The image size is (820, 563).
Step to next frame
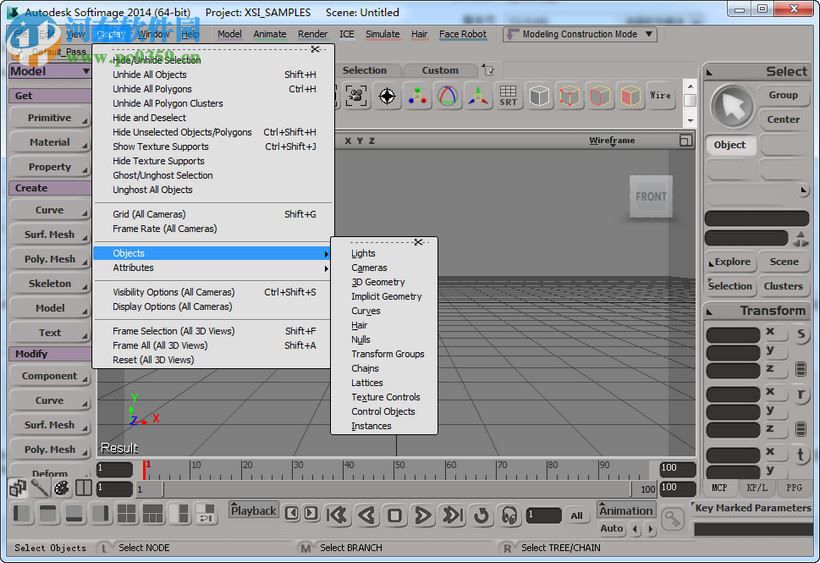pyautogui.click(x=311, y=513)
